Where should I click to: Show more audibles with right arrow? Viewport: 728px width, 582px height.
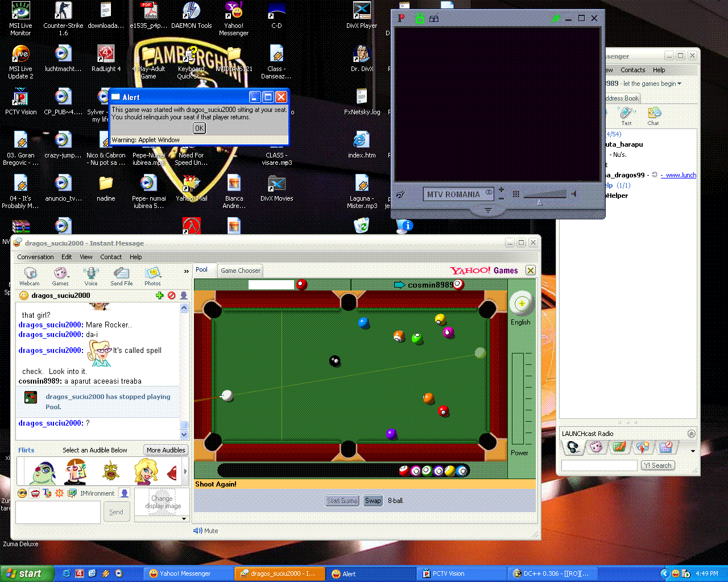pos(185,472)
